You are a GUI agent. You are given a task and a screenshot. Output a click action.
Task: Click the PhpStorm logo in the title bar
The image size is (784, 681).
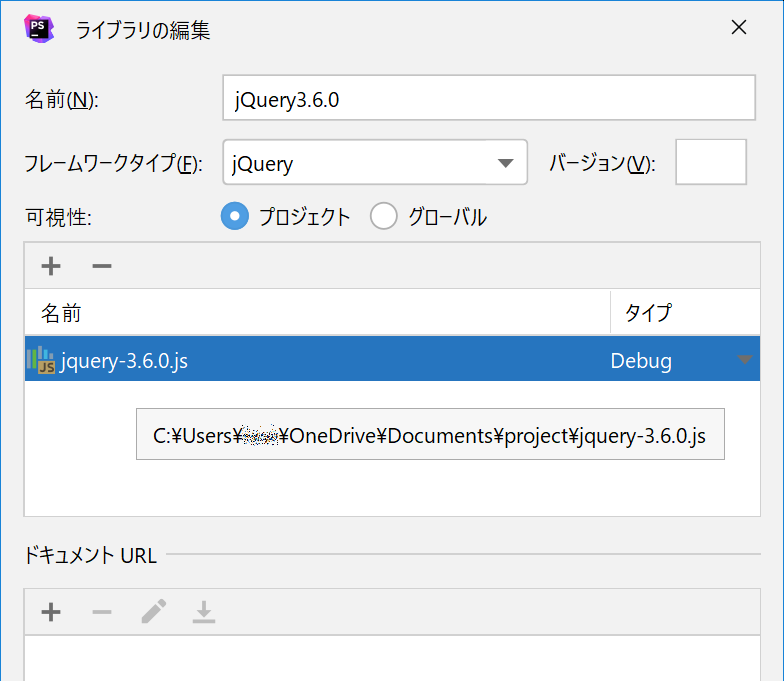coord(39,28)
